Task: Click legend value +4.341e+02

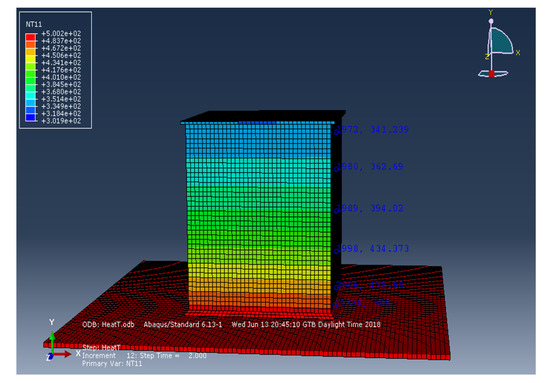Action: pos(61,63)
